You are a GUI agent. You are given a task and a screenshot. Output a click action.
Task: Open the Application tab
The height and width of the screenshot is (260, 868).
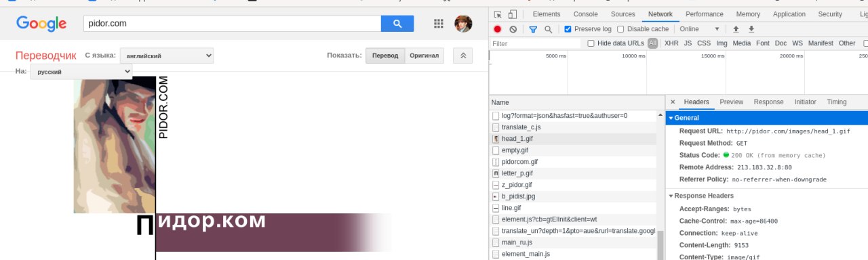(x=789, y=14)
